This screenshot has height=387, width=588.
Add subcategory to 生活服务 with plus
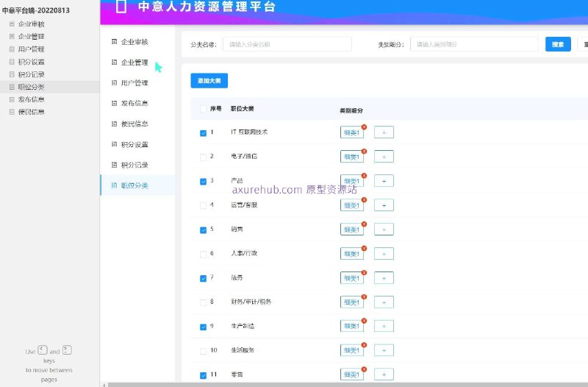(x=384, y=351)
